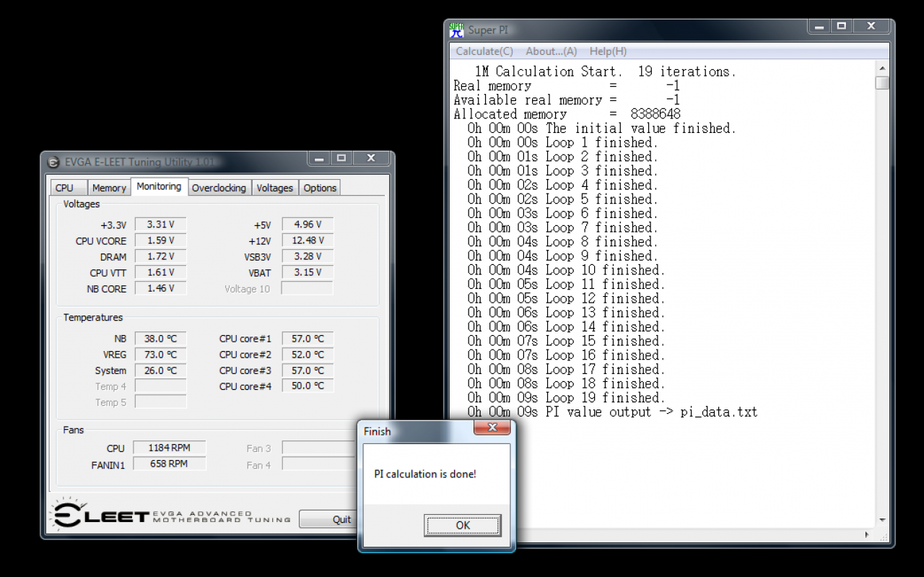Close the Super PI window
The width and height of the screenshot is (924, 577).
[x=871, y=26]
